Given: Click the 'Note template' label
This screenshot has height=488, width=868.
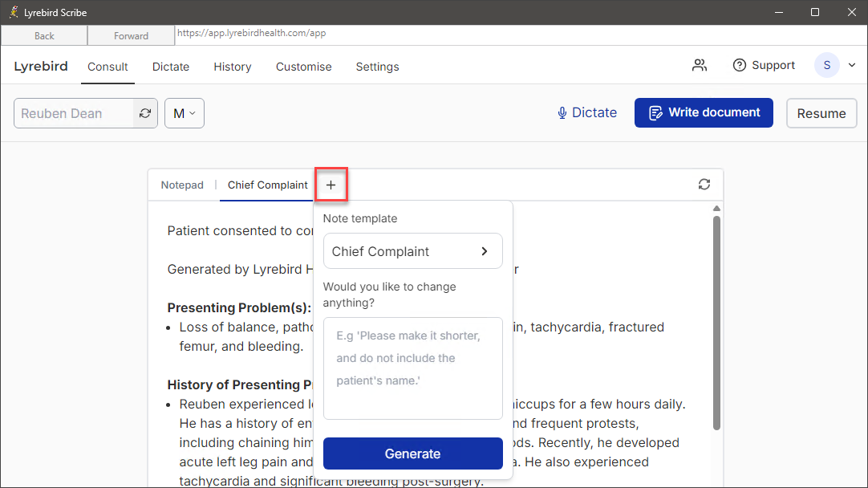Looking at the screenshot, I should coord(360,218).
